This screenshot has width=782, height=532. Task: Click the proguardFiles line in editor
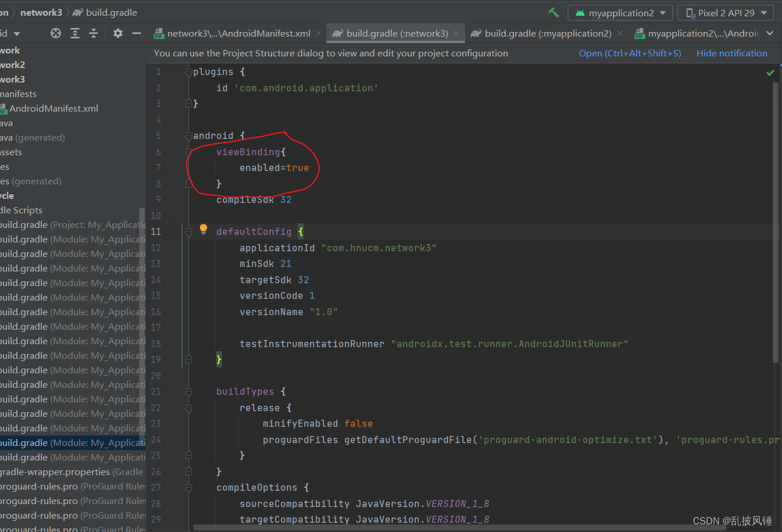(520, 440)
